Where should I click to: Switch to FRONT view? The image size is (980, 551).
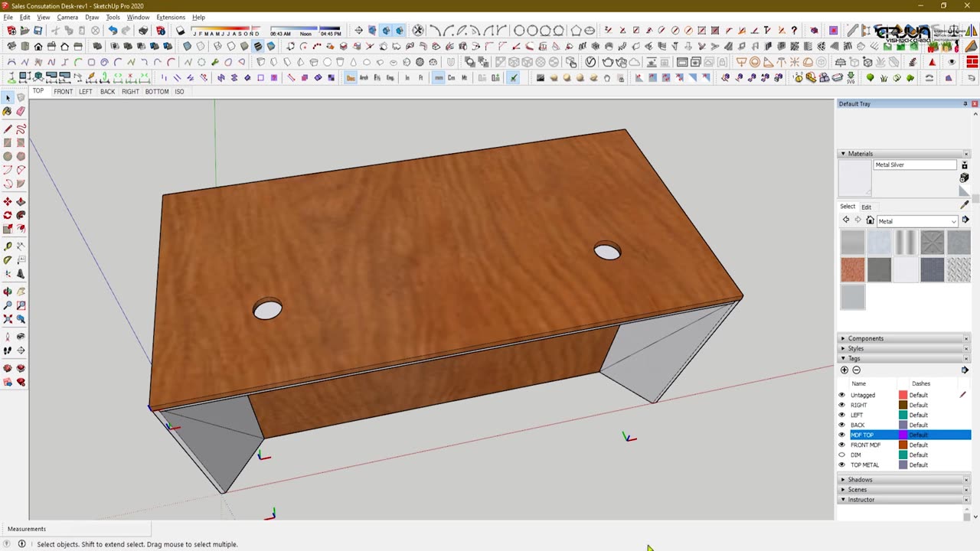pos(64,91)
